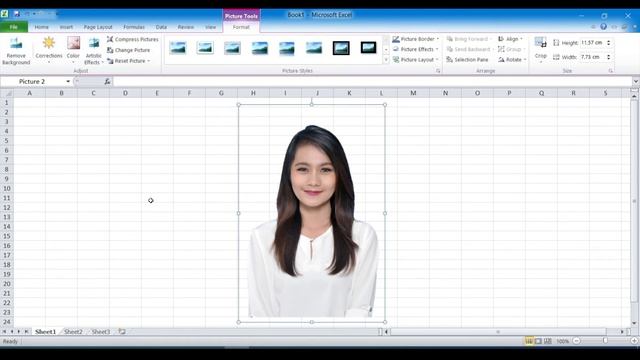
Task: Switch to the Home tab
Action: [x=41, y=27]
